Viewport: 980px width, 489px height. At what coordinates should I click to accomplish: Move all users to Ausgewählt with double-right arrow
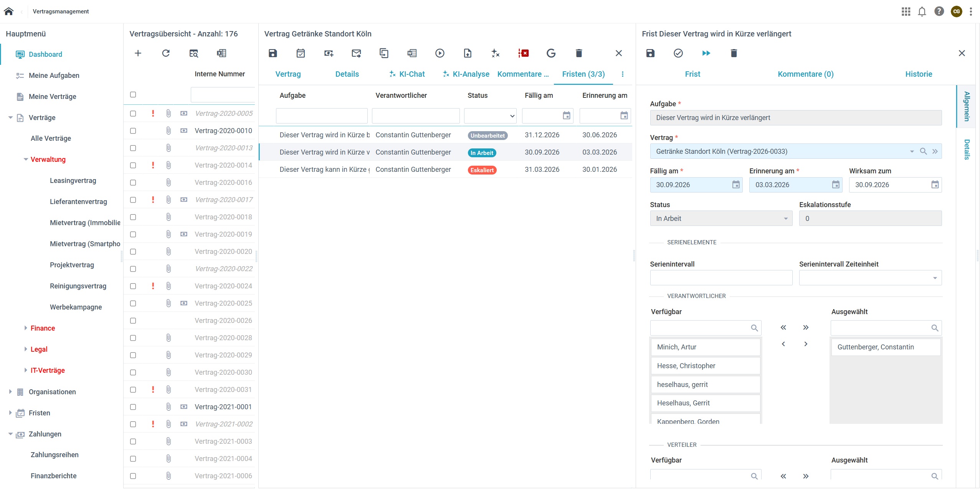806,328
